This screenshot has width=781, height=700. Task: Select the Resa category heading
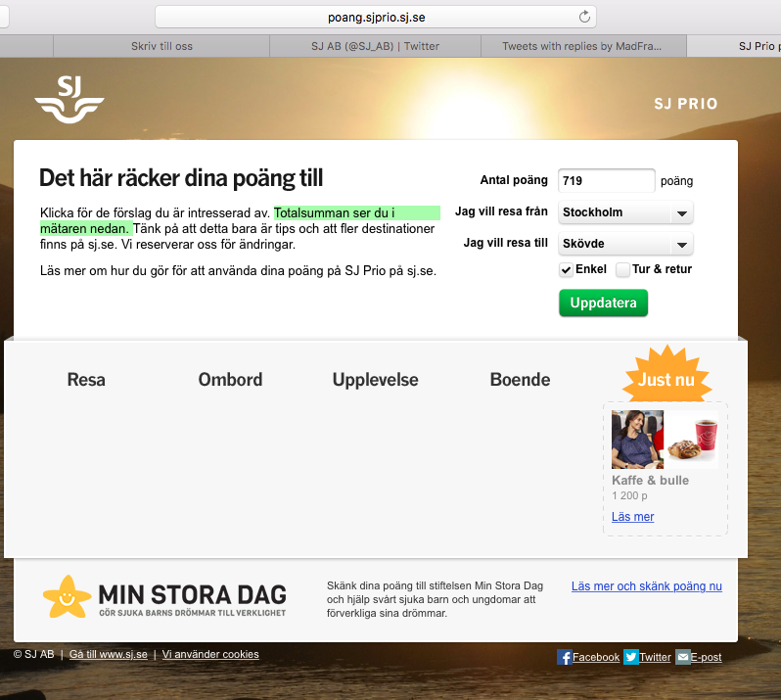[86, 380]
